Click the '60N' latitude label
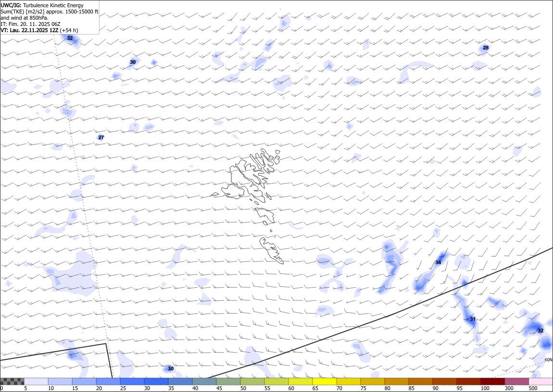 (x=548, y=360)
